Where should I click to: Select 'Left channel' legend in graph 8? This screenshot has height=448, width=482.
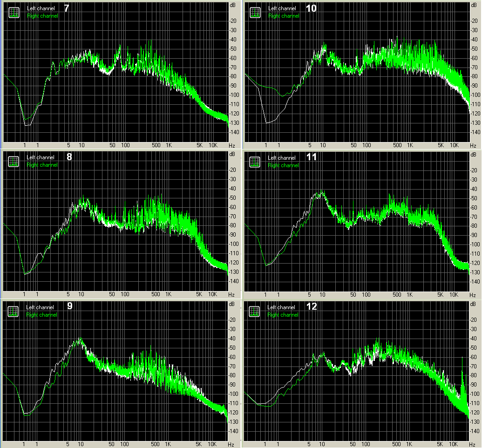click(x=40, y=157)
